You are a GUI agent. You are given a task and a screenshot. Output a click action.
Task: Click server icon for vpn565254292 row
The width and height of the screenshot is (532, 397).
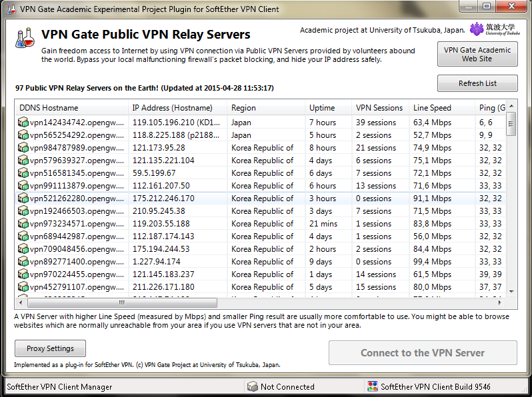23,135
